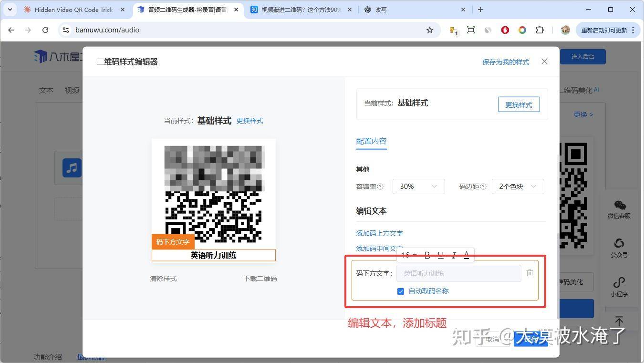The width and height of the screenshot is (644, 363).
Task: Open the text color picker
Action: pyautogui.click(x=467, y=255)
